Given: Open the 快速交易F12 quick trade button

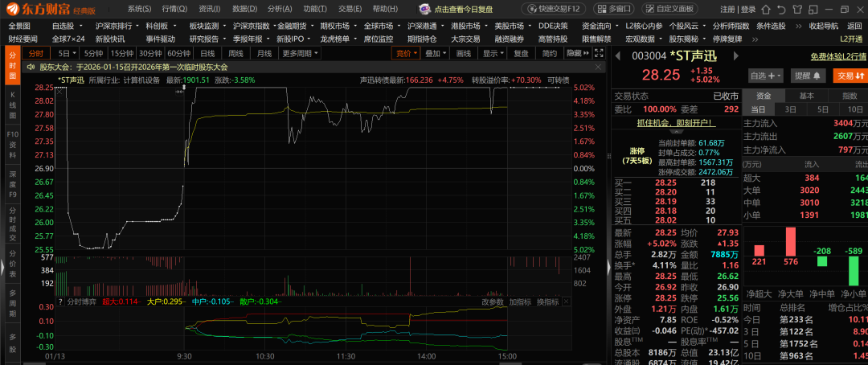Looking at the screenshot, I should 555,9.
